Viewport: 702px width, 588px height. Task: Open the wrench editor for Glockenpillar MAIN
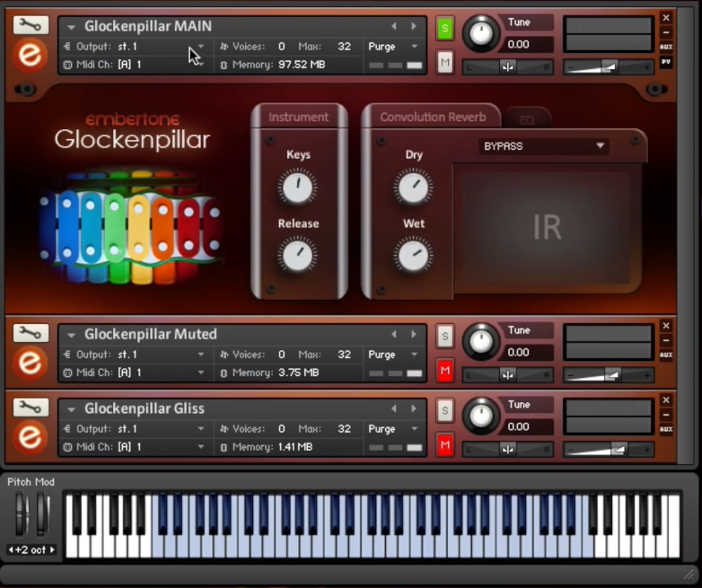tap(31, 25)
